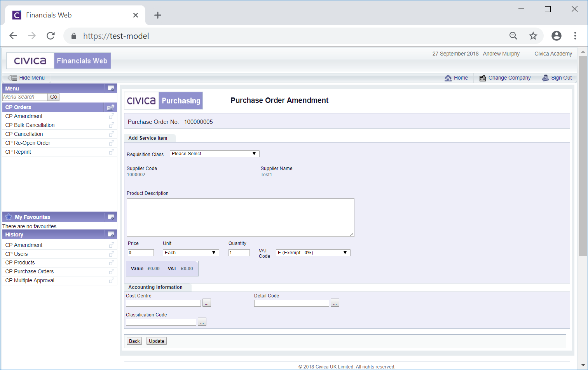
Task: Open CP Products new window icon
Action: 112,262
